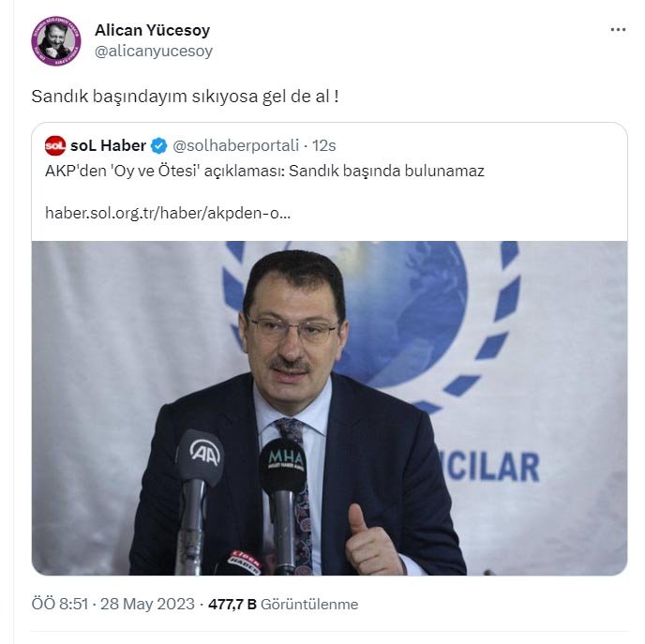Click the tweet text 'Sandık başındayım sıkıyosa gel de al'
The width and height of the screenshot is (645, 644).
(x=185, y=97)
